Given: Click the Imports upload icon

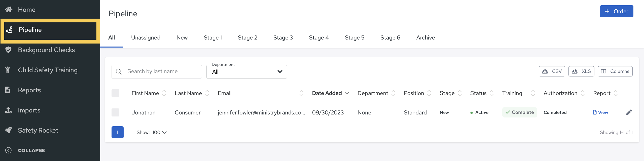Looking at the screenshot, I should (8, 110).
